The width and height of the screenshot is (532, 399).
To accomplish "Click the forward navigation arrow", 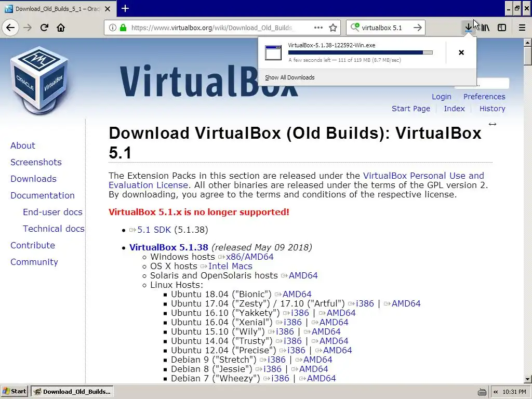I will (28, 28).
